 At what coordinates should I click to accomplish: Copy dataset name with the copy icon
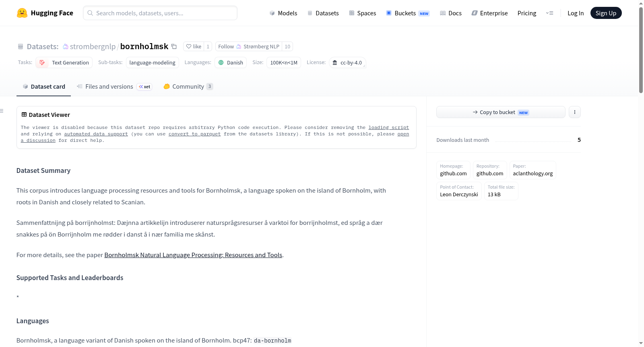(x=174, y=46)
